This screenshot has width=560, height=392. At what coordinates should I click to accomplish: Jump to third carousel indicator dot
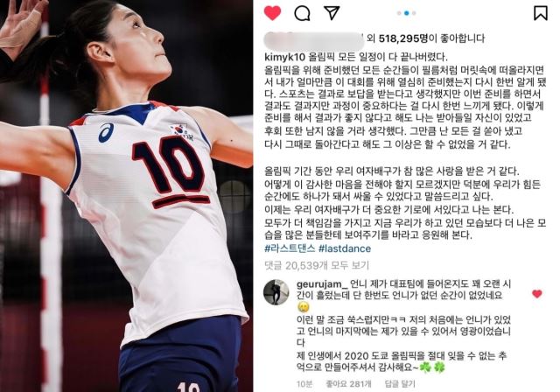click(x=414, y=13)
